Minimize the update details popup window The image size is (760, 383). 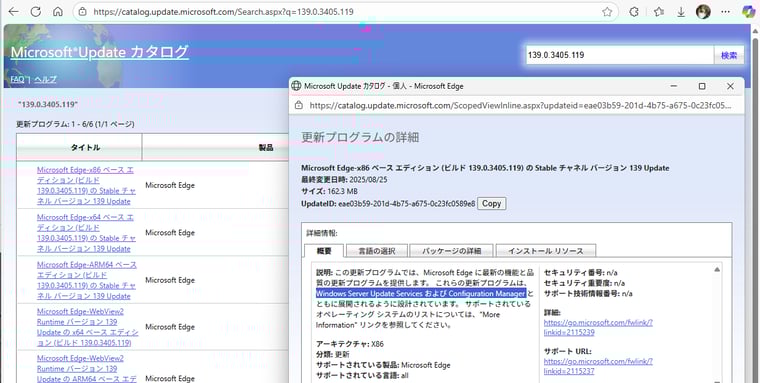point(674,86)
